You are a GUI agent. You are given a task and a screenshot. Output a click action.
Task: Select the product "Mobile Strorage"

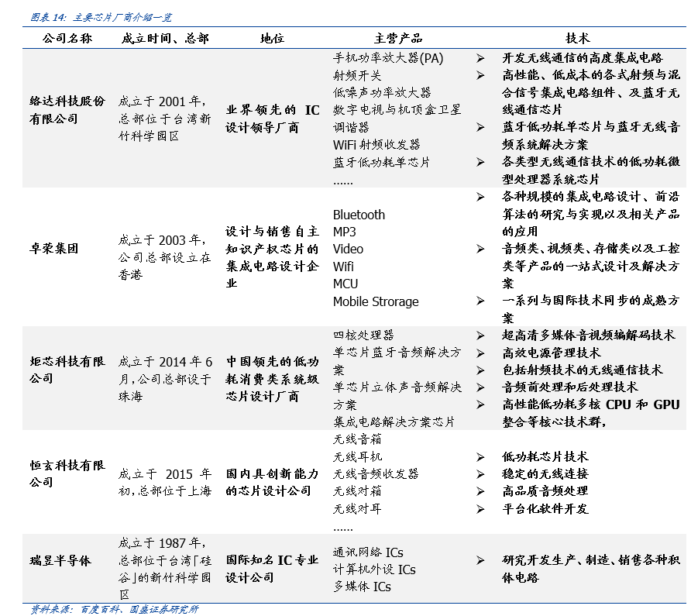pyautogui.click(x=376, y=301)
